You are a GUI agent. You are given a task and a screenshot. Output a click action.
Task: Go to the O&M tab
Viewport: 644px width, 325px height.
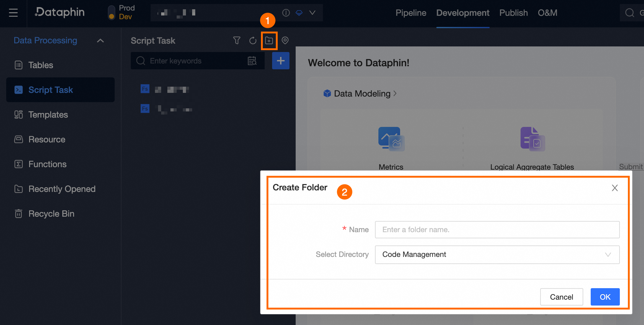click(x=548, y=13)
